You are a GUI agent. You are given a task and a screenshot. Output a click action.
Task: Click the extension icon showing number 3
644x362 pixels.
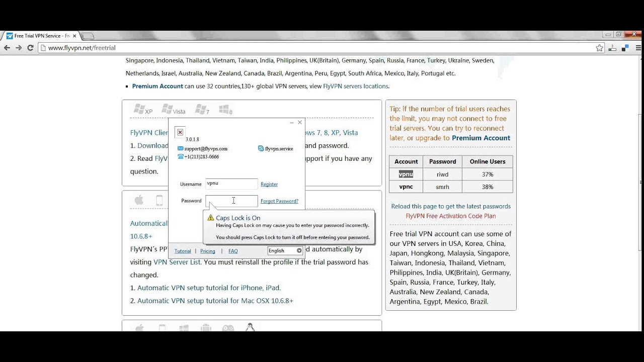(x=612, y=48)
